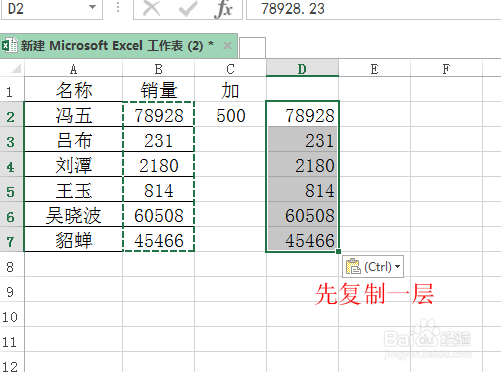Click column D cell with 2180
501x372 pixels.
pos(302,164)
